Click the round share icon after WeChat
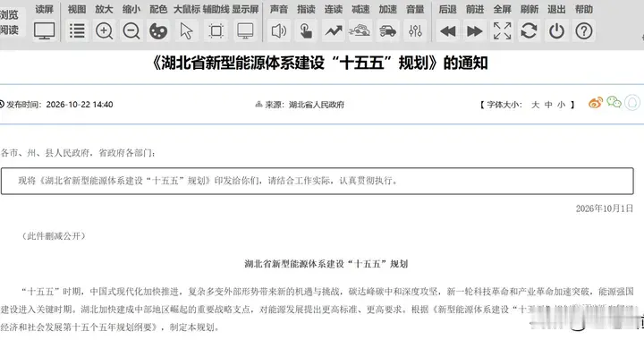Image resolution: width=644 pixels, height=340 pixels. 632,102
